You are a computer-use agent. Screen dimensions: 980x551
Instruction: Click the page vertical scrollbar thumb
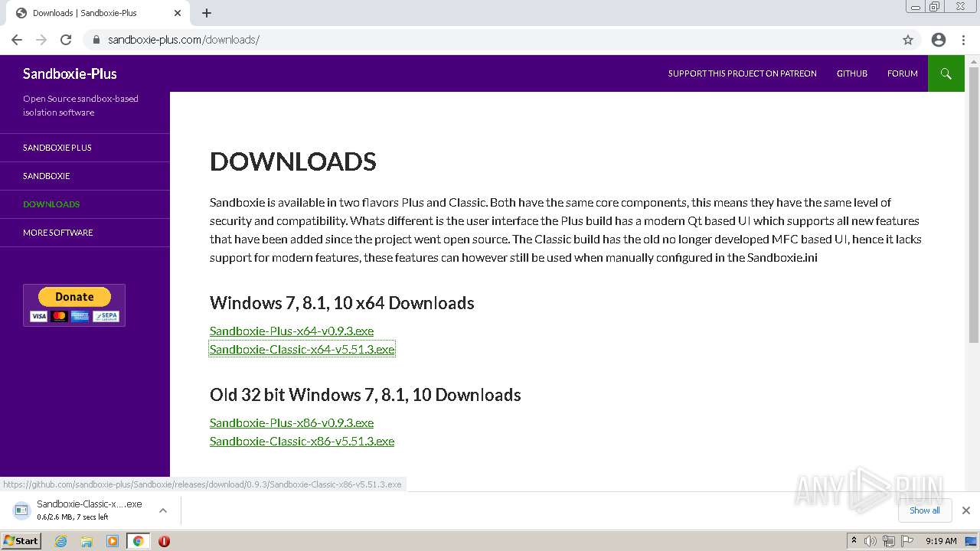pyautogui.click(x=974, y=205)
